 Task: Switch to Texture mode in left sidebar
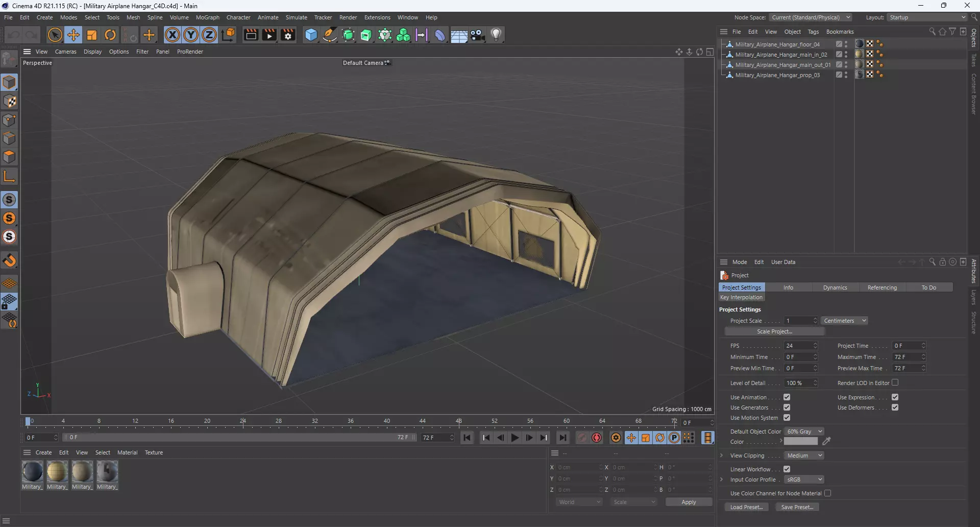click(x=9, y=101)
